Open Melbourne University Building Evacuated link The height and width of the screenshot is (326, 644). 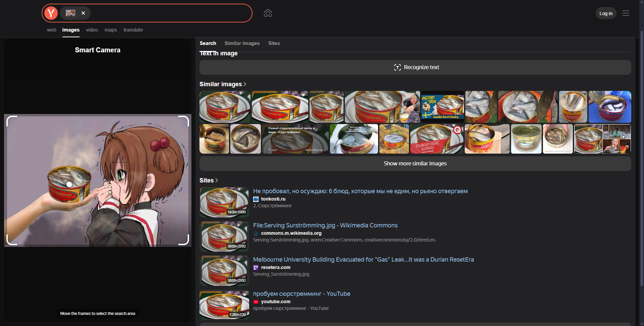coord(363,260)
